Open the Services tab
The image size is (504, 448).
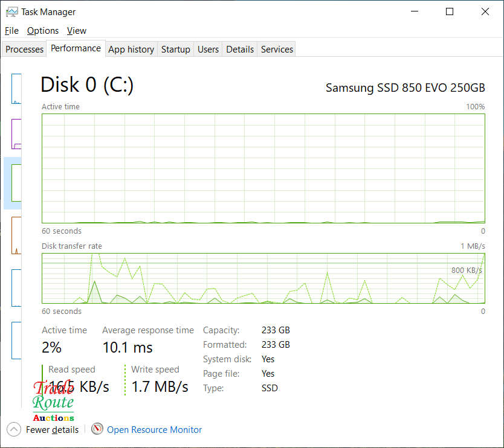point(277,50)
